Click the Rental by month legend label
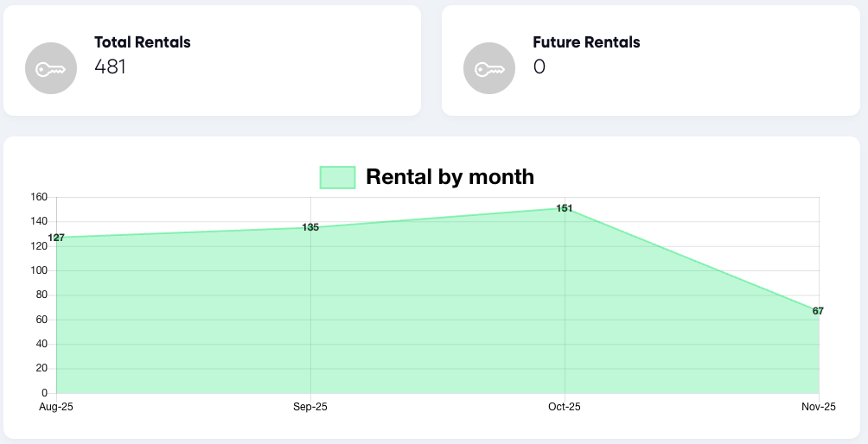This screenshot has height=444, width=868. [x=450, y=177]
